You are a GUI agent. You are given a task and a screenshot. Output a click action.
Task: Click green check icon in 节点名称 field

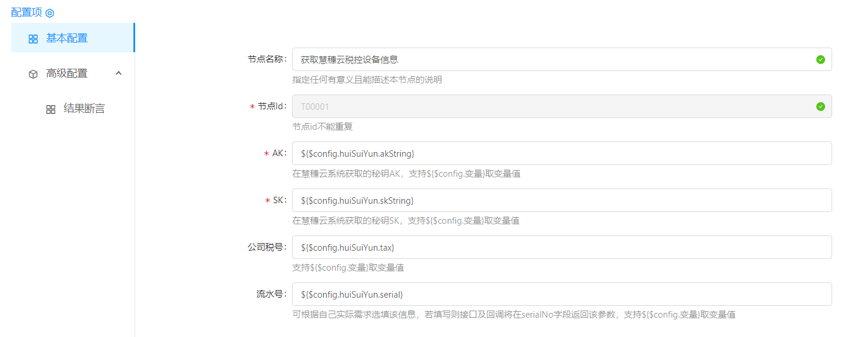(820, 59)
